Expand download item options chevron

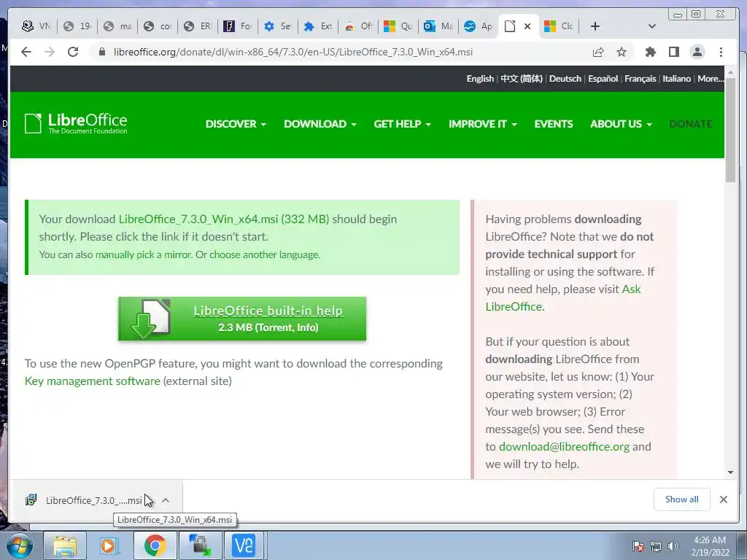click(x=166, y=500)
